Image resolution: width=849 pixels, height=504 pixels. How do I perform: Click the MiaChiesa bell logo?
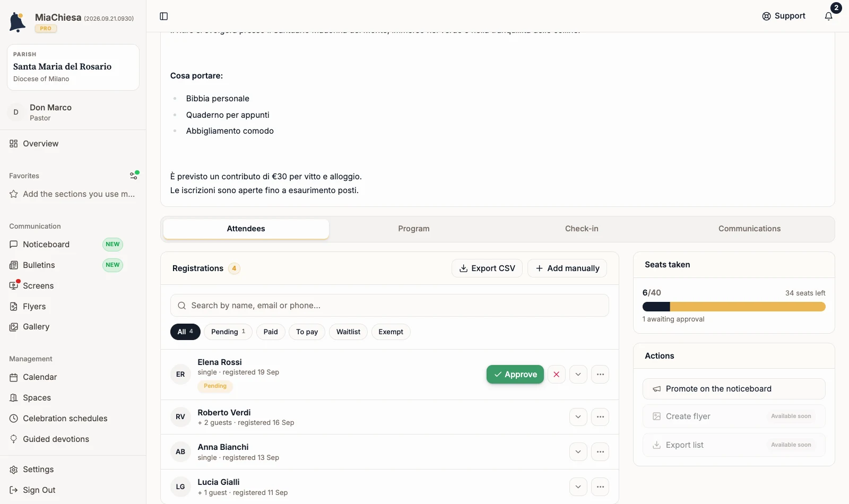tap(18, 22)
